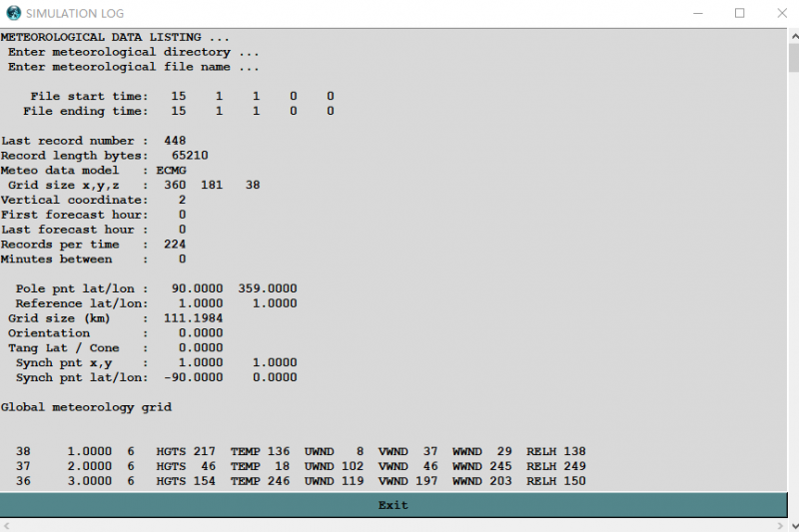
Task: Maximize the Simulation Log window
Action: tap(740, 13)
